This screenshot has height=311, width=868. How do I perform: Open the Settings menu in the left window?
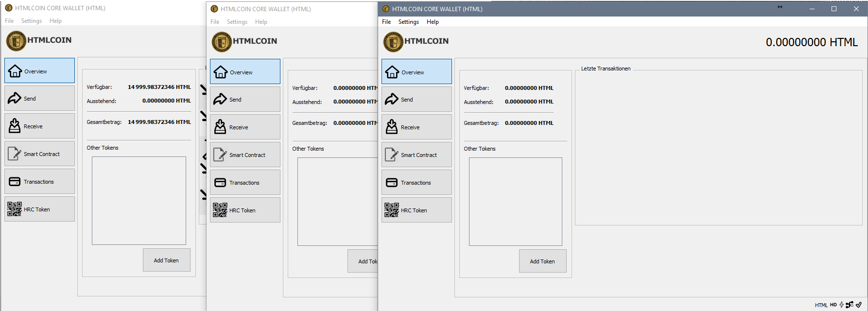tap(32, 21)
